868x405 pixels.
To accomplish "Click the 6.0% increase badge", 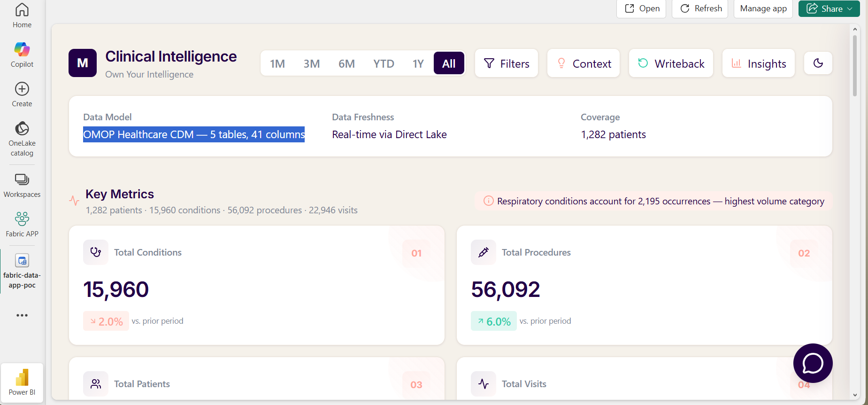I will 494,321.
